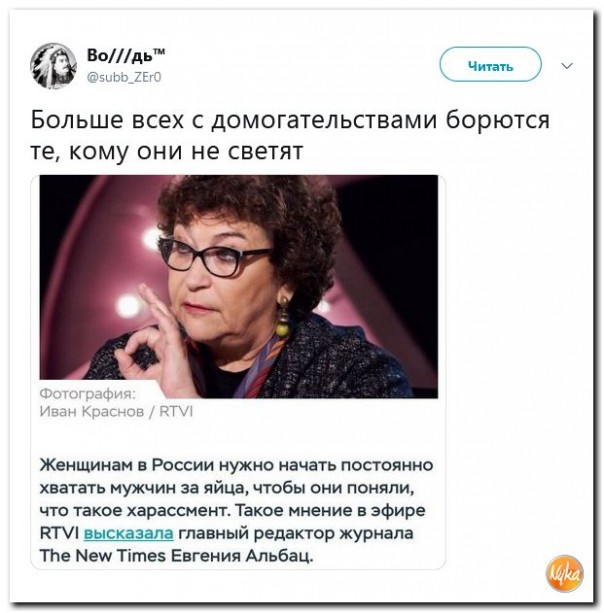Click the "Фотография:" caption label
This screenshot has height=613, width=604.
click(88, 394)
